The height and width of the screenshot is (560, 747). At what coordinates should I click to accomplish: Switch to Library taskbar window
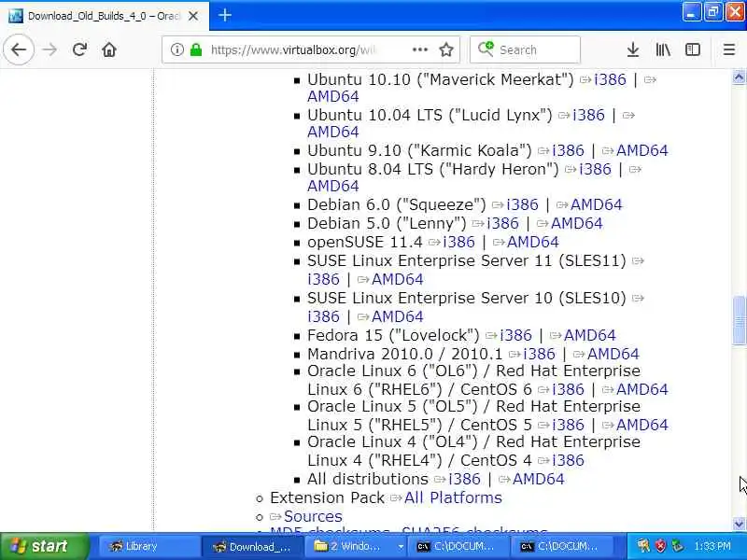[149, 547]
